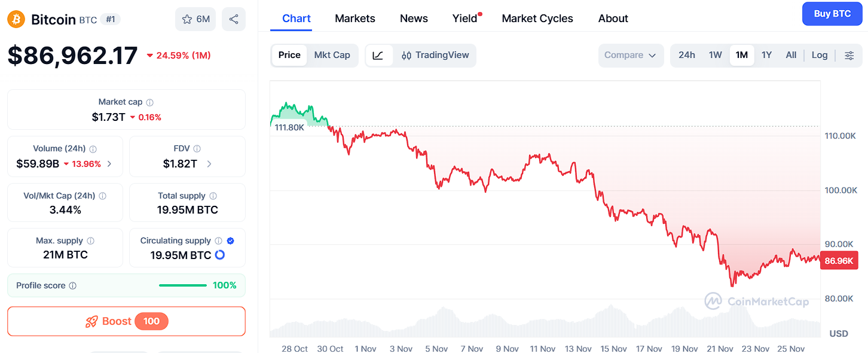Toggle the Log scale for the chart
This screenshot has width=868, height=353.
pyautogui.click(x=820, y=54)
